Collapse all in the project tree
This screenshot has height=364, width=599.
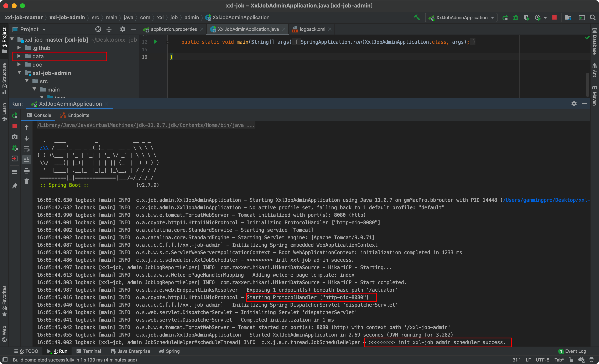pos(109,29)
